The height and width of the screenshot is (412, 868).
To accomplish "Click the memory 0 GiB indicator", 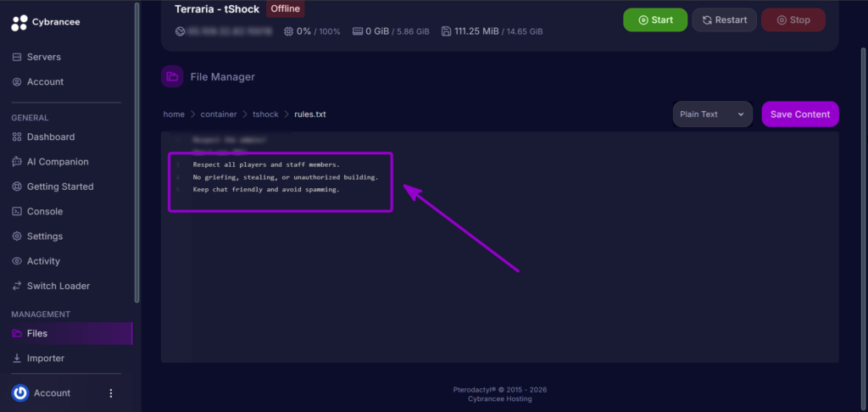I will pyautogui.click(x=391, y=31).
